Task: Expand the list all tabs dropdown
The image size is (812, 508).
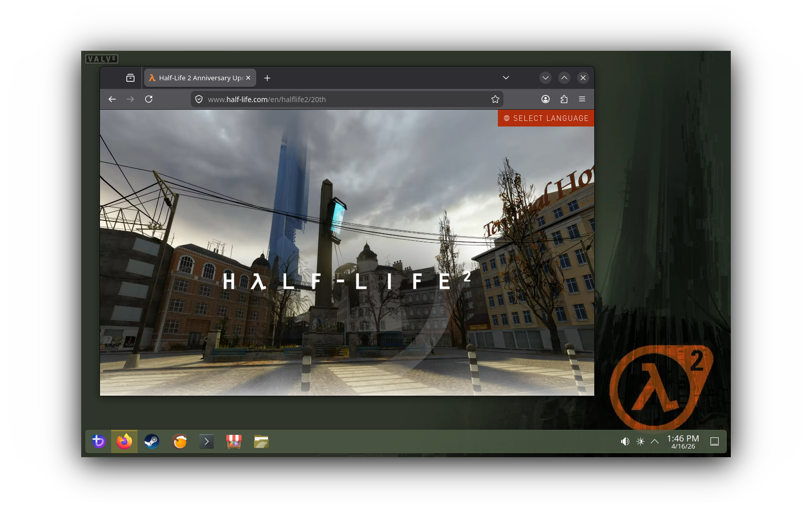Action: pos(506,78)
